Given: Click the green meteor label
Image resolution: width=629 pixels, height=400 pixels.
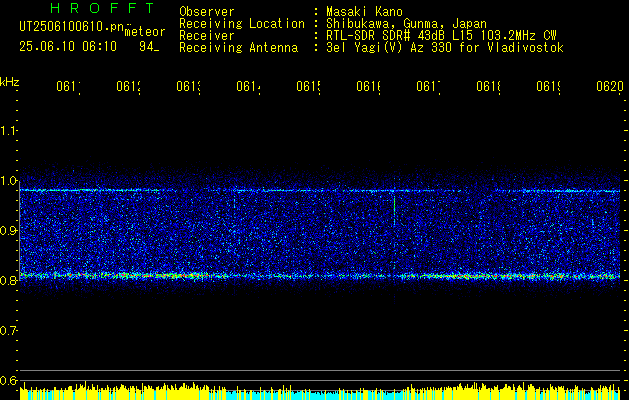Looking at the screenshot, I should click(x=145, y=32).
